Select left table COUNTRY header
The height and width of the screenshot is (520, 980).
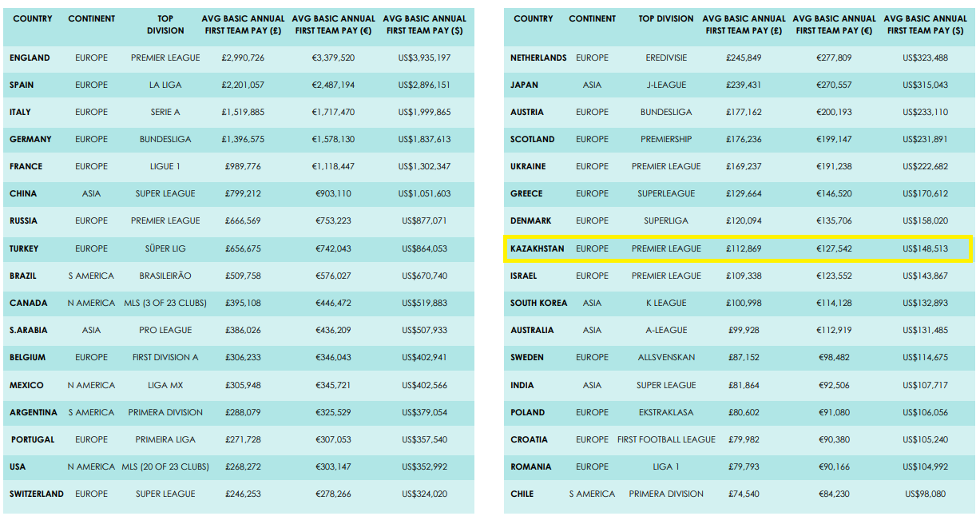(33, 18)
